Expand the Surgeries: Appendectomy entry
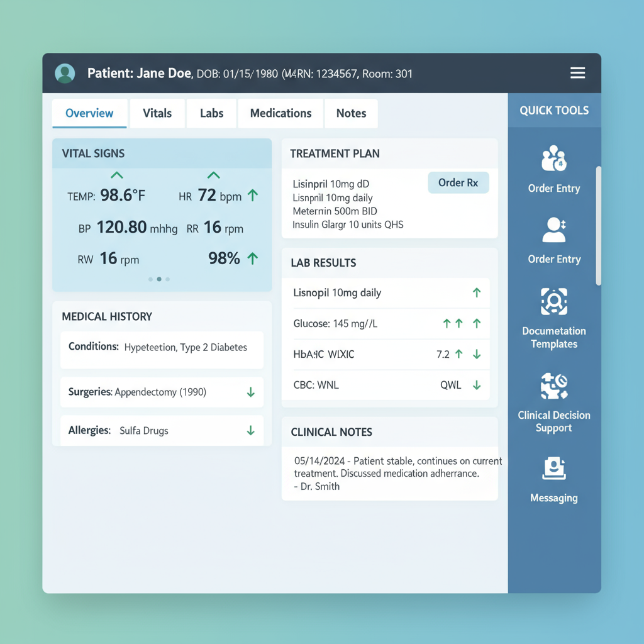Viewport: 644px width, 644px height. coord(252,392)
